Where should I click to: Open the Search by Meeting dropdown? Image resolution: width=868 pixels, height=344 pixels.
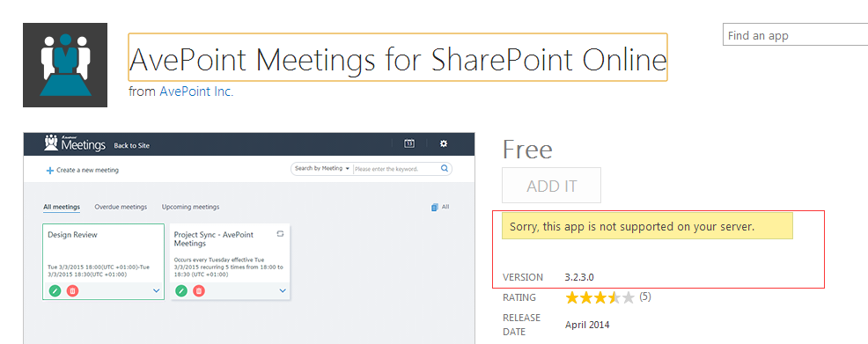[322, 169]
